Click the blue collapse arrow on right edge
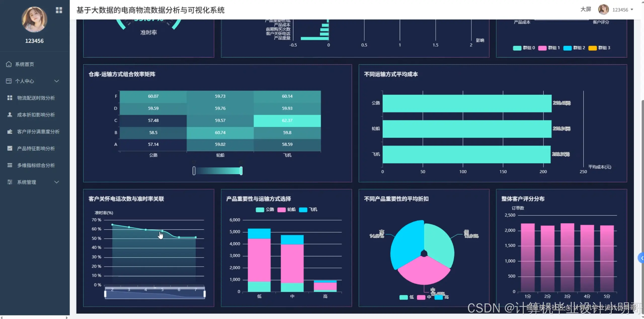644x319 pixels. tap(641, 258)
